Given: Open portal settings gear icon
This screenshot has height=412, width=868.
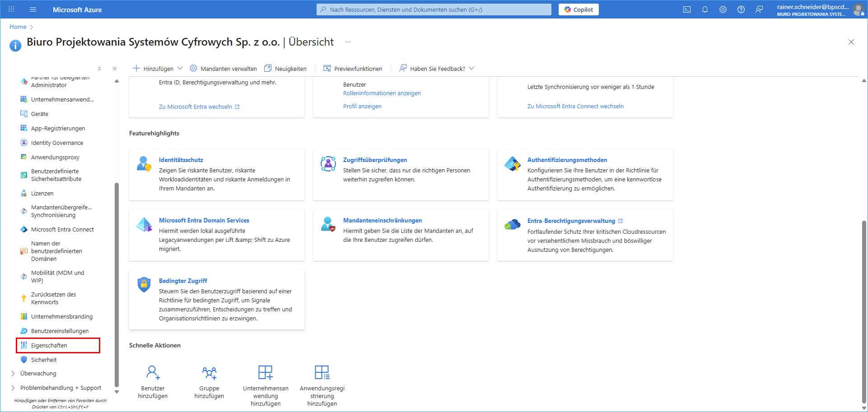Looking at the screenshot, I should coord(723,9).
